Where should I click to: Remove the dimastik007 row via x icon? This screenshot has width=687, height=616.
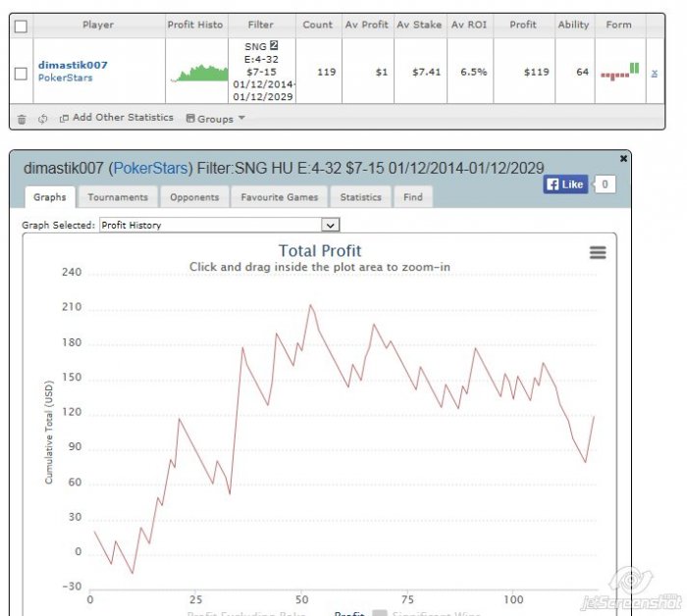(x=655, y=74)
